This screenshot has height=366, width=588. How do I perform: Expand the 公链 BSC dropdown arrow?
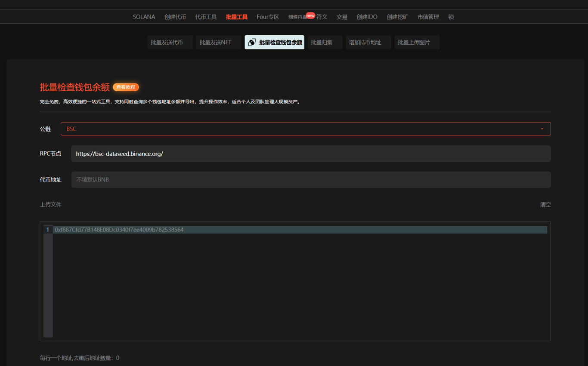(x=542, y=129)
